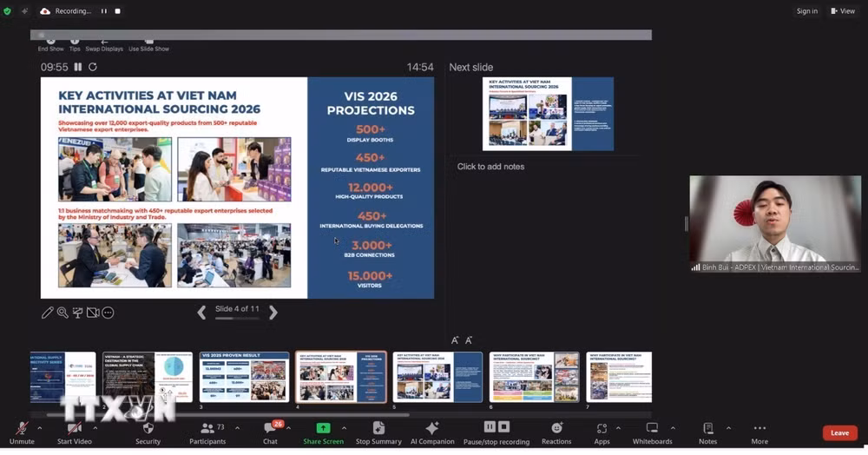Click Stop Summary
The height and width of the screenshot is (455, 868).
pyautogui.click(x=378, y=433)
